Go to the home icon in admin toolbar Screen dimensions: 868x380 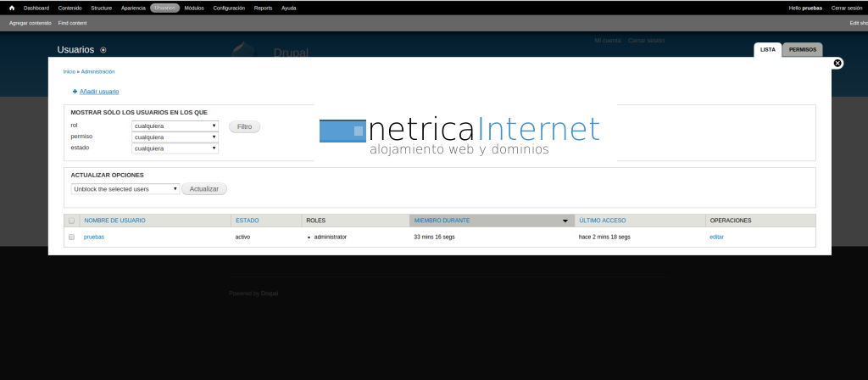point(12,8)
